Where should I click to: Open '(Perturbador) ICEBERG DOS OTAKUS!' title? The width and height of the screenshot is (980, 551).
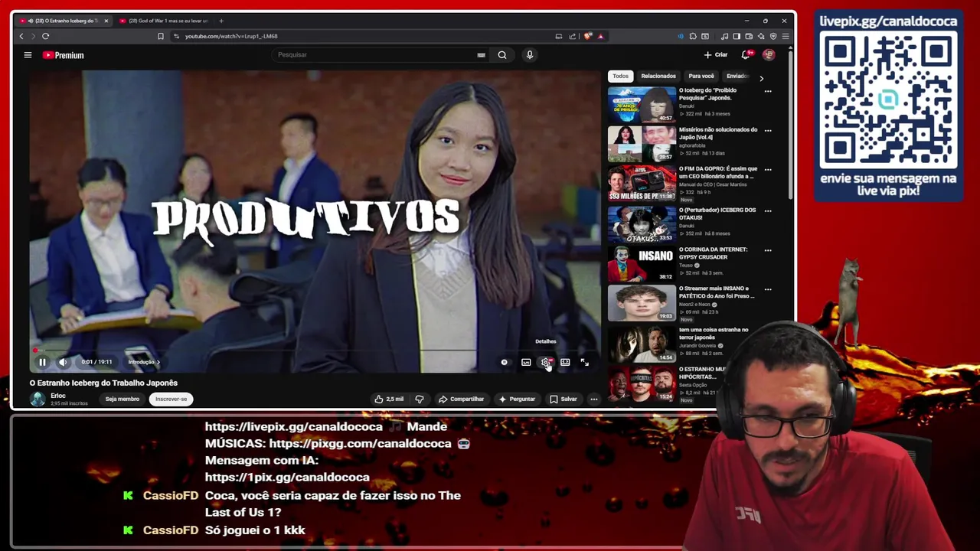[x=717, y=214]
